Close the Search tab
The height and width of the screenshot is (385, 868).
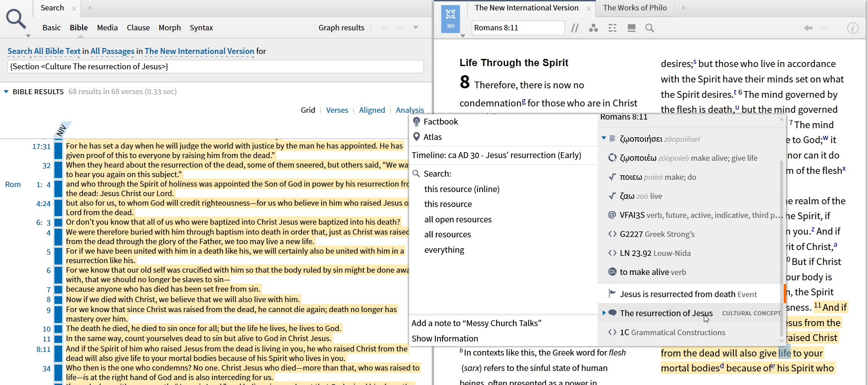click(x=74, y=8)
